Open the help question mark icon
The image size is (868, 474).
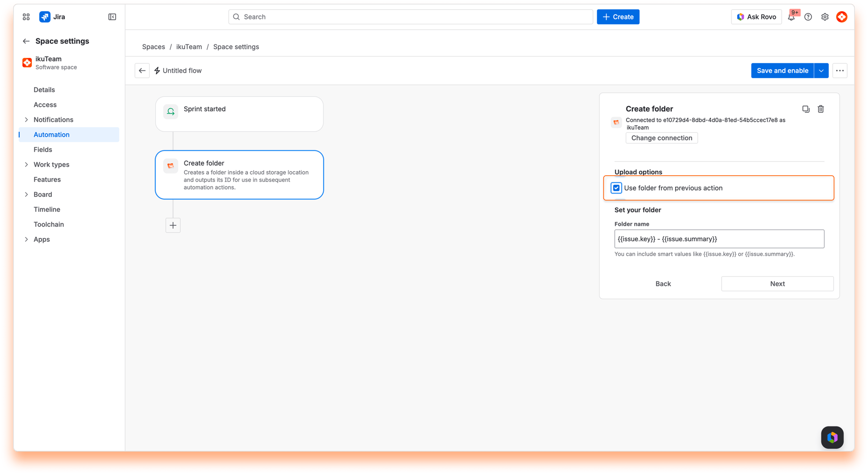(808, 17)
